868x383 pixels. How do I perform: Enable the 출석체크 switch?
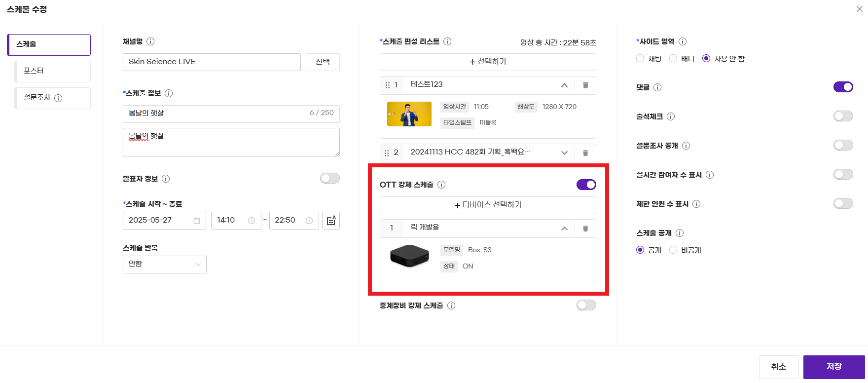pos(843,116)
